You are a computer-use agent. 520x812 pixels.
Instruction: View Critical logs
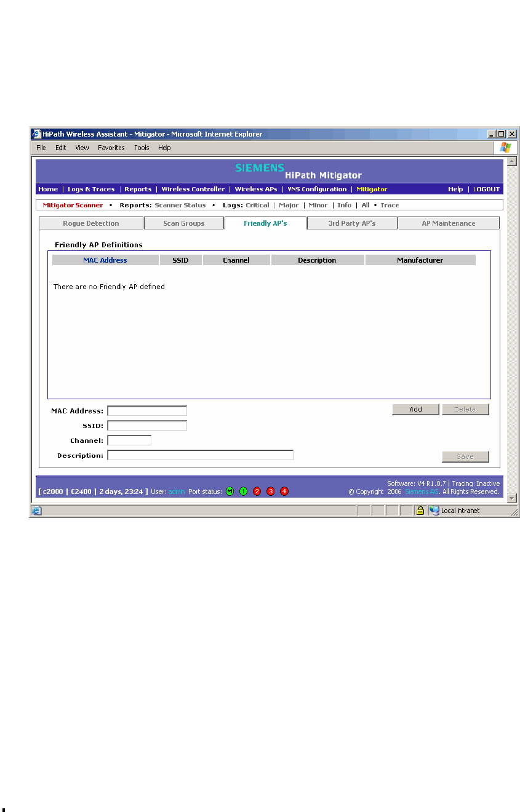[x=257, y=205]
